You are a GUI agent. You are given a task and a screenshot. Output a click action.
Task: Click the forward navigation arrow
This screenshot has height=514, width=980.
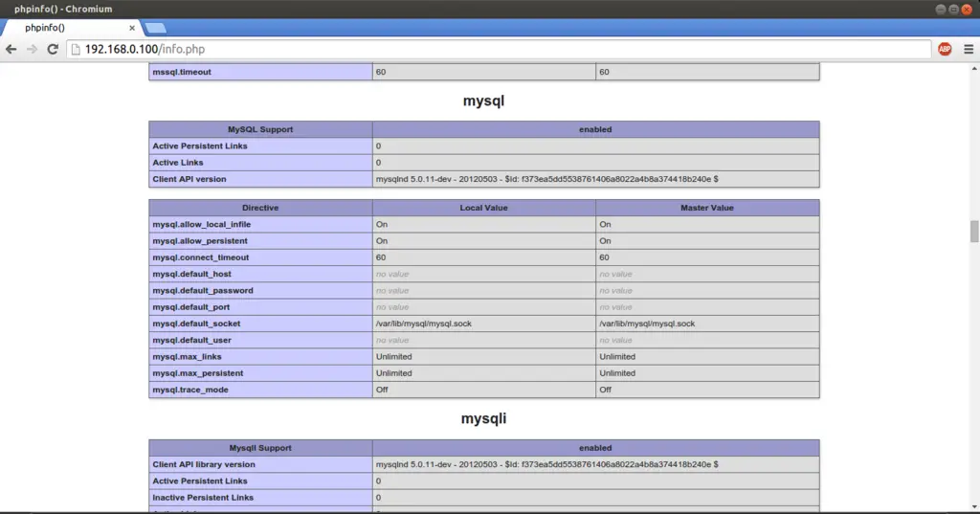coord(32,49)
